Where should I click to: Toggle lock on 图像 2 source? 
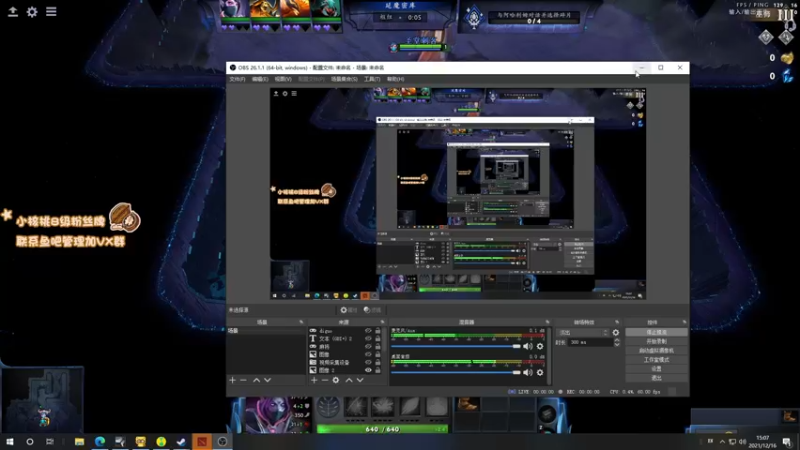(x=378, y=370)
